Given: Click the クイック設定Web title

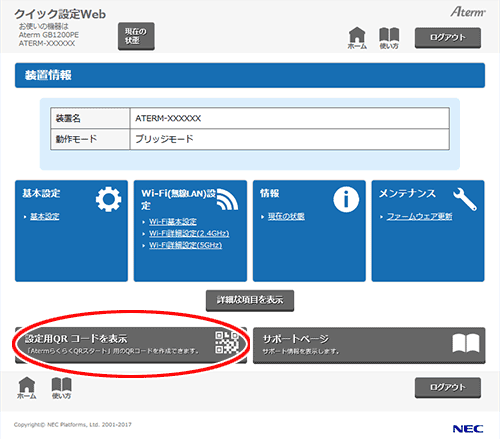Looking at the screenshot, I should tap(60, 14).
